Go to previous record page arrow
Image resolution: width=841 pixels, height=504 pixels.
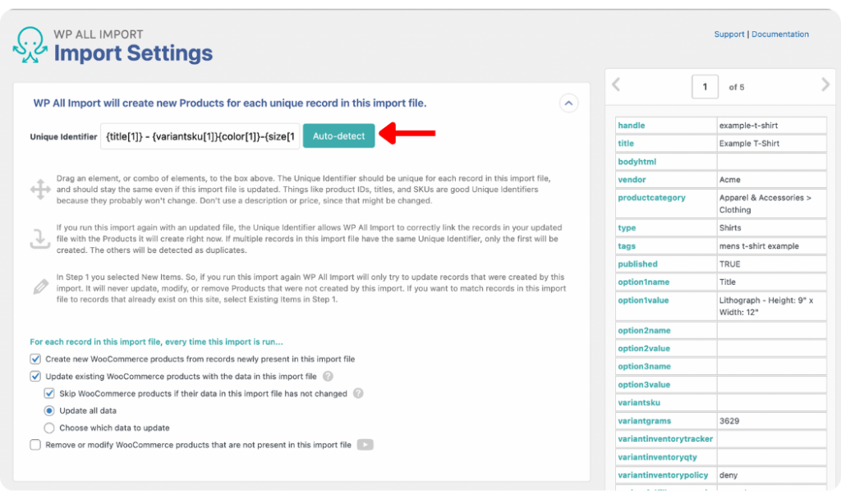[616, 85]
